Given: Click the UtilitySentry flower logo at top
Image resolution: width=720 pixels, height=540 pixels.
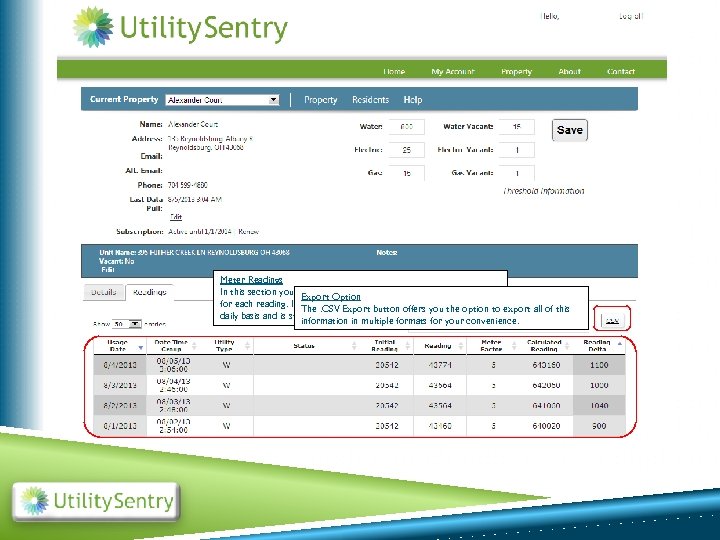Looking at the screenshot, I should [x=93, y=27].
